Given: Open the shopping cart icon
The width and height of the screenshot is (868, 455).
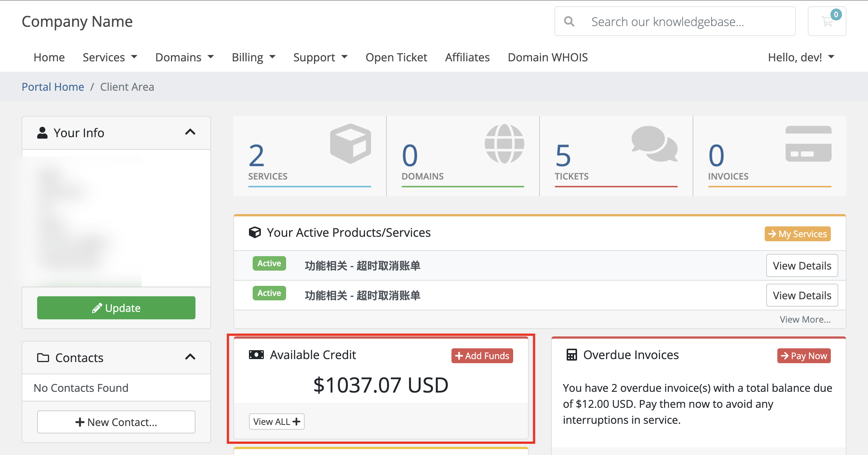Looking at the screenshot, I should 827,21.
